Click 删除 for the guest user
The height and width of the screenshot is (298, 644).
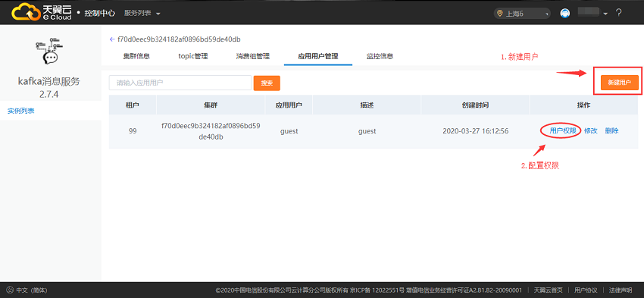pyautogui.click(x=611, y=130)
